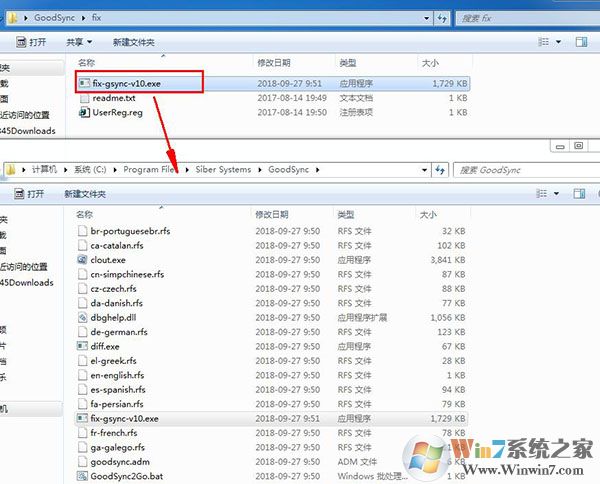Sort by 修改日期 column in GoodSync window
Image resolution: width=600 pixels, height=484 pixels.
[x=272, y=214]
